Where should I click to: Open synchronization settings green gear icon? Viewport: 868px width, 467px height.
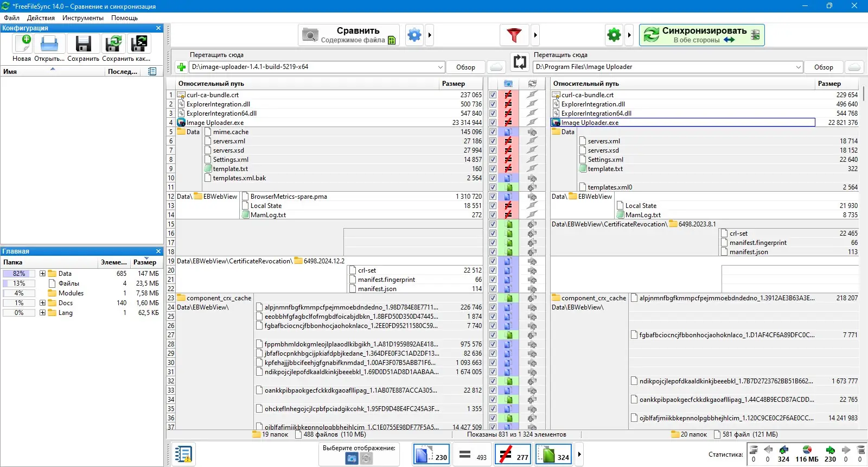click(x=614, y=35)
